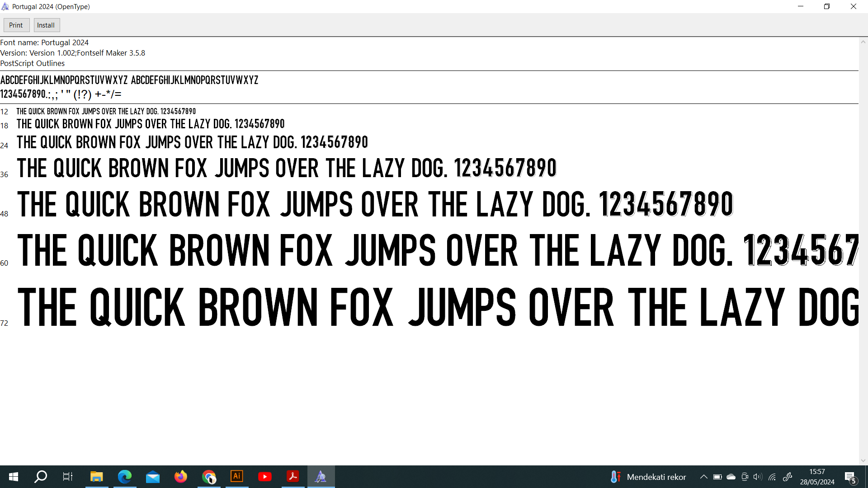868x488 pixels.
Task: Open File Explorer from the taskbar
Action: (97, 477)
